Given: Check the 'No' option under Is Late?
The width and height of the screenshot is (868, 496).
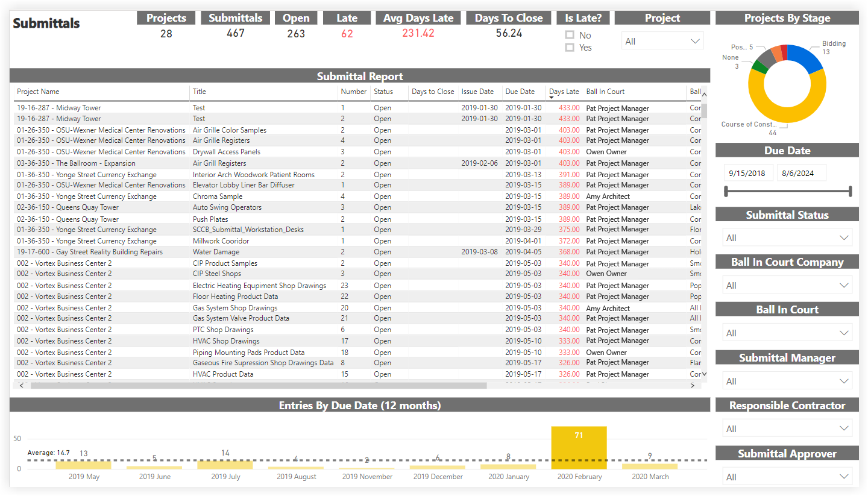Looking at the screenshot, I should tap(570, 35).
